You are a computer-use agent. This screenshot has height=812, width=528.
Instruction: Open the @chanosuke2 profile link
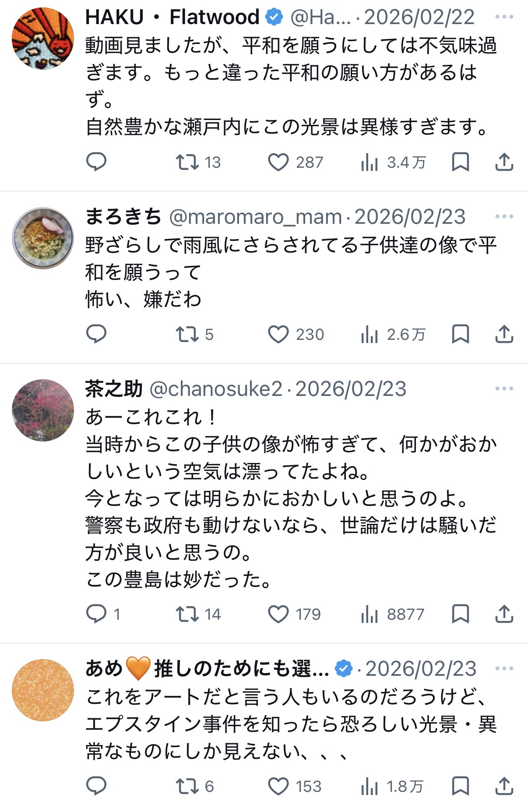[x=216, y=389]
